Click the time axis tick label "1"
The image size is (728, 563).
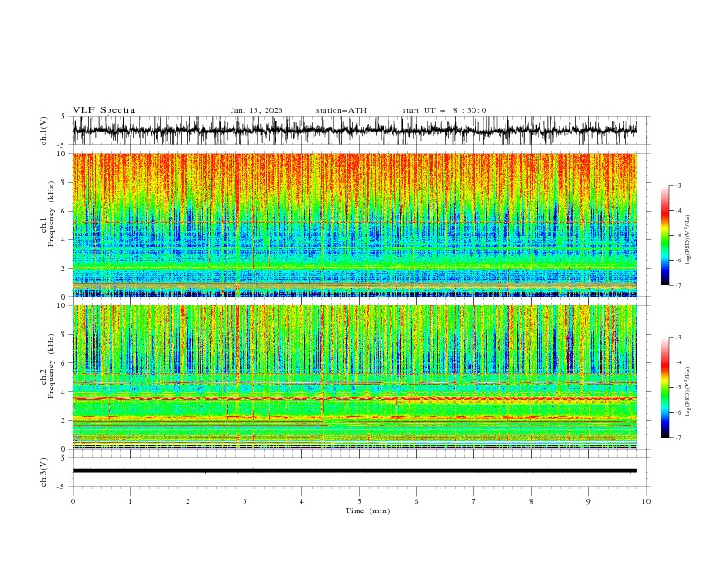[130, 501]
